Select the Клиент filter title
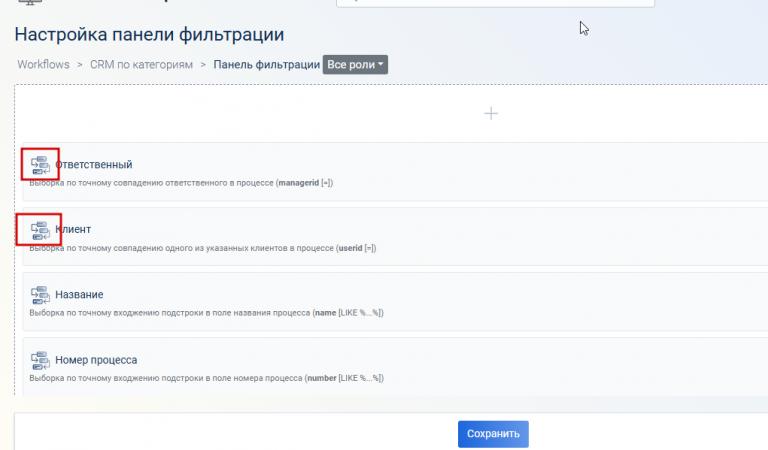Screen dimensions: 768x450 coord(73,229)
